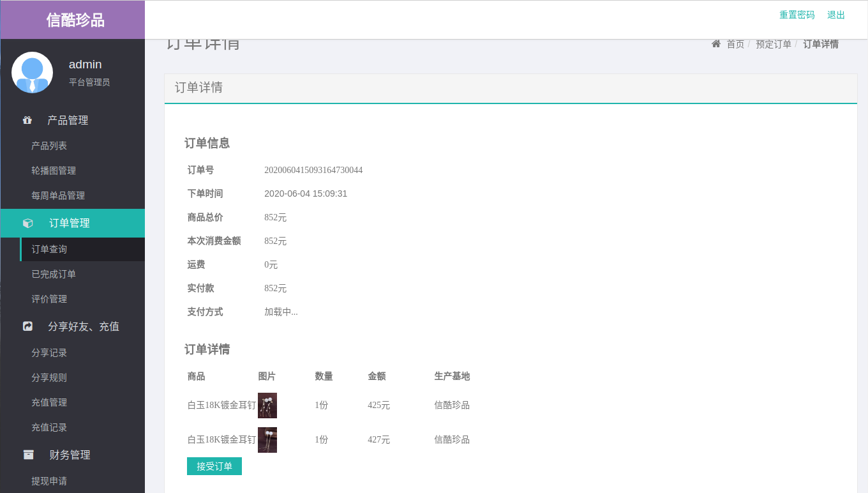The height and width of the screenshot is (493, 868).
Task: Click the gift icon beside 产品管理
Action: click(27, 120)
